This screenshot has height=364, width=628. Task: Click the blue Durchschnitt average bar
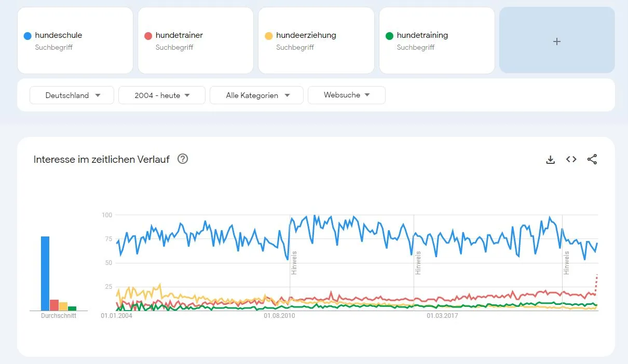click(x=45, y=273)
